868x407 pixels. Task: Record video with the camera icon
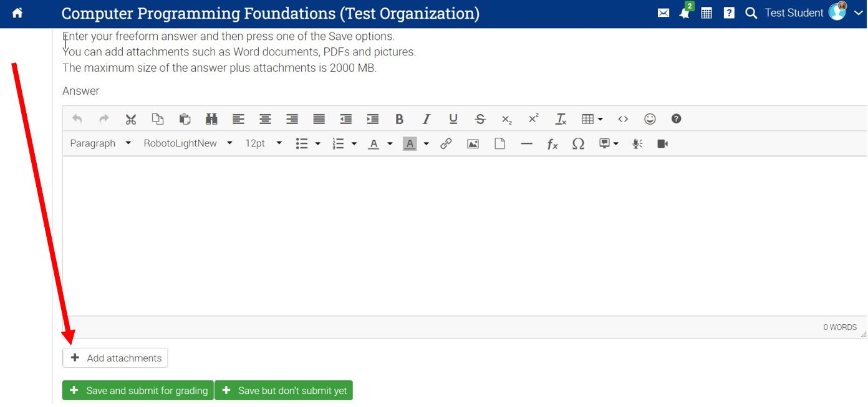coord(662,144)
